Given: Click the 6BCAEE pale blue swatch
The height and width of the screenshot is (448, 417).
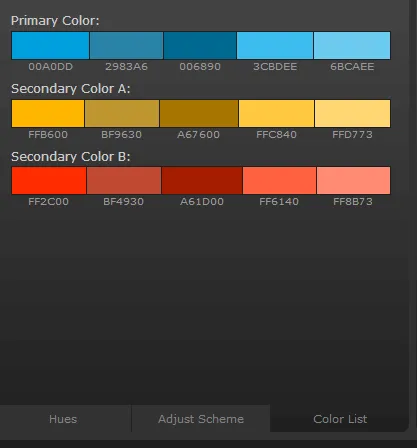Looking at the screenshot, I should click(352, 46).
